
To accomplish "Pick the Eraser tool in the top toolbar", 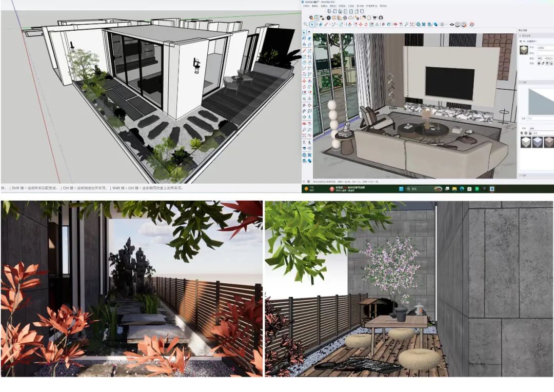I will pyautogui.click(x=321, y=25).
